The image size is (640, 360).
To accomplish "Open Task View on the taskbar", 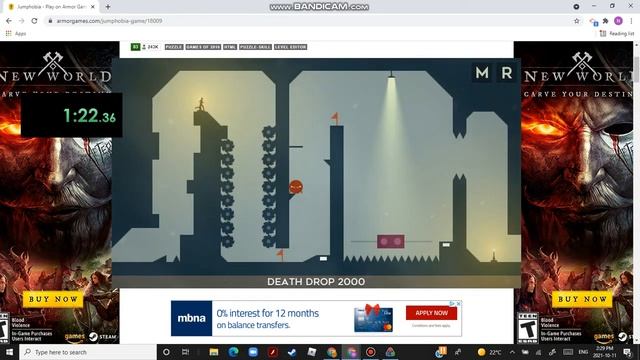I will pos(185,352).
